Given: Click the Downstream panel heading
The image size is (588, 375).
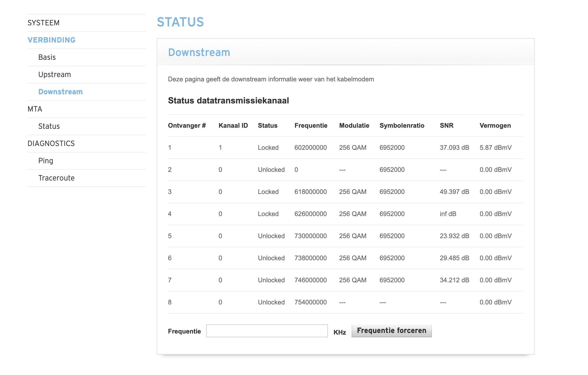Looking at the screenshot, I should coord(199,53).
